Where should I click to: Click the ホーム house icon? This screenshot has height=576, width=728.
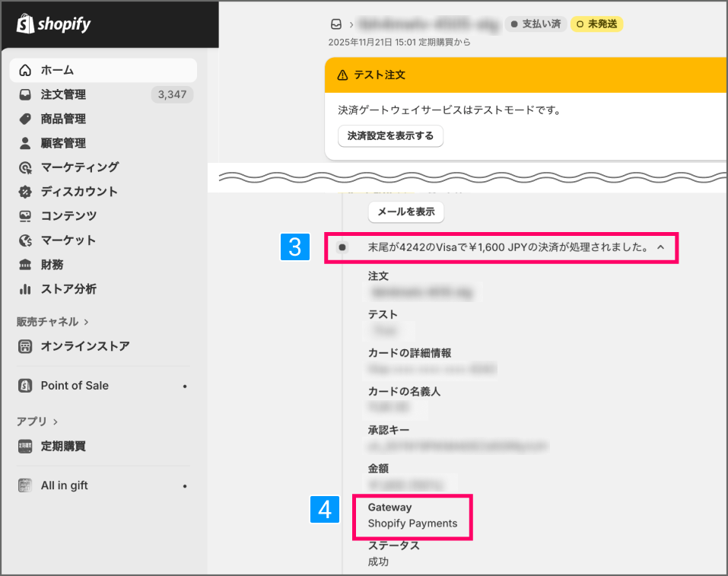coord(26,71)
